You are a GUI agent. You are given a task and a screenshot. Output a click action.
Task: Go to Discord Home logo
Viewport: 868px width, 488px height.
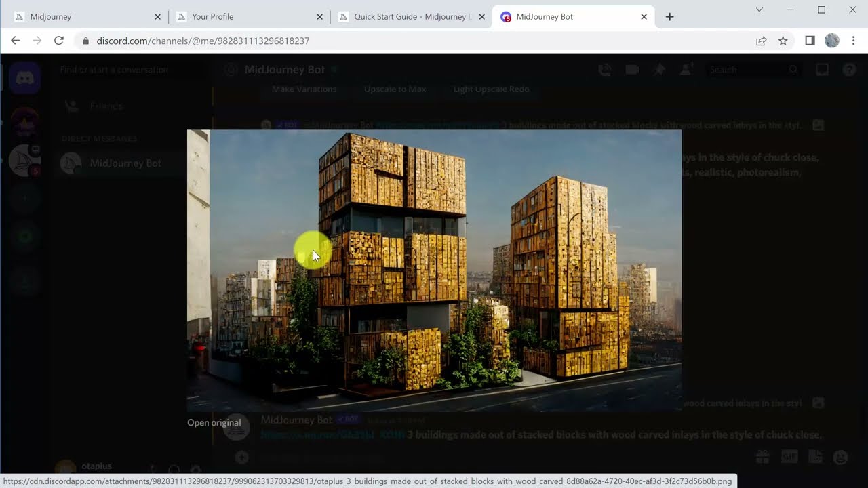pyautogui.click(x=24, y=78)
